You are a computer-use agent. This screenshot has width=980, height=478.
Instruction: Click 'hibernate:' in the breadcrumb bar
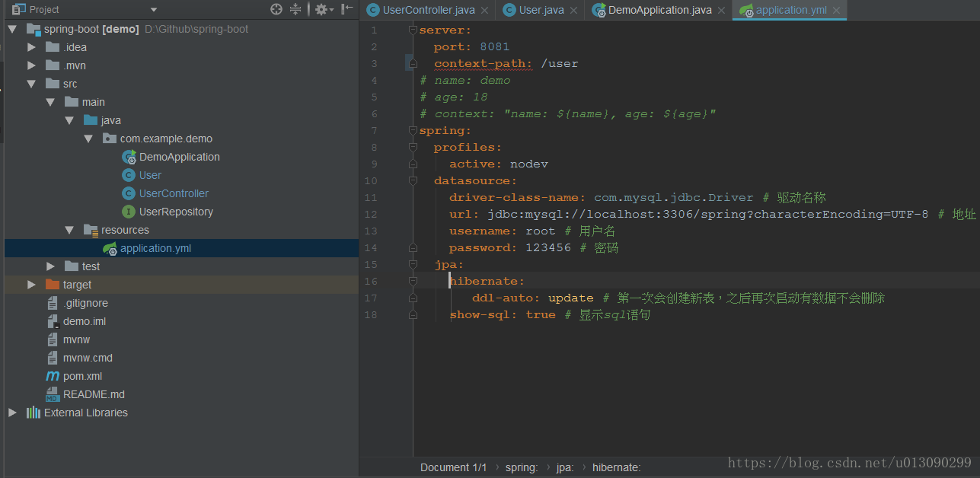pos(617,467)
